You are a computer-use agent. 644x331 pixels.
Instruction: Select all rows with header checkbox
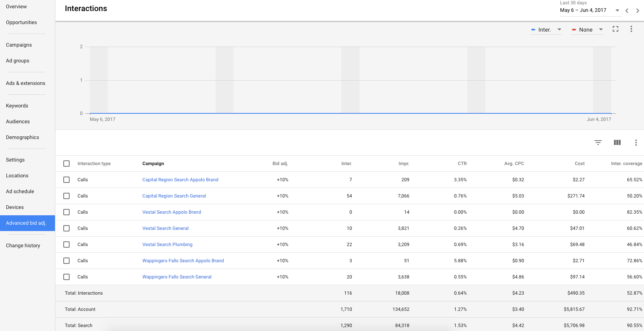click(66, 164)
